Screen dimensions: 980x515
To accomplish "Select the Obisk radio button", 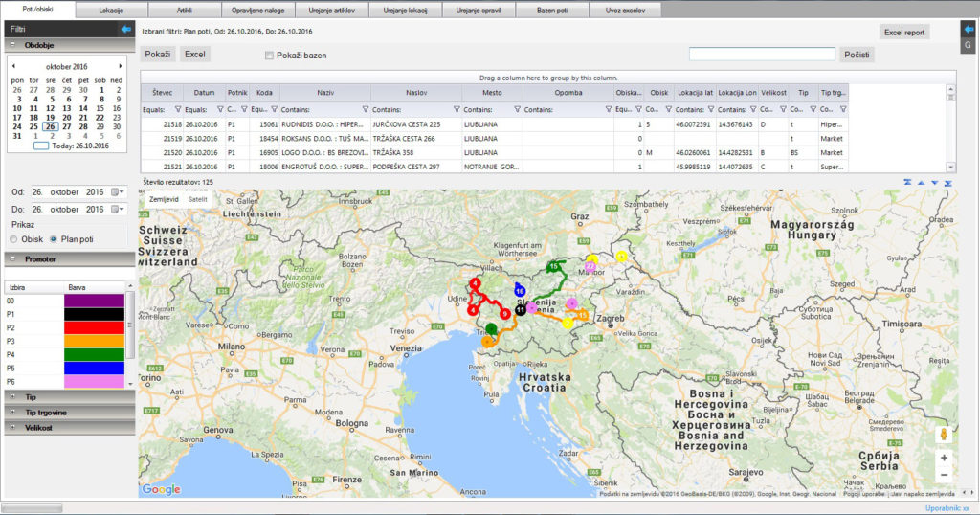I will click(14, 238).
